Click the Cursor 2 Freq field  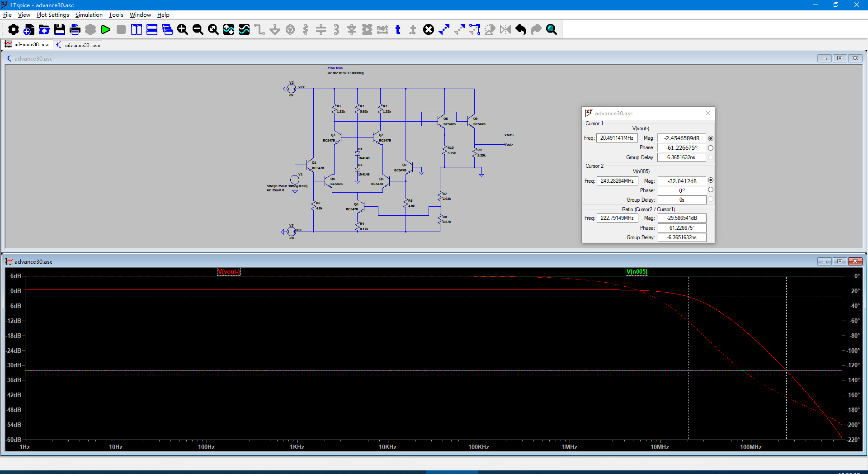[617, 181]
